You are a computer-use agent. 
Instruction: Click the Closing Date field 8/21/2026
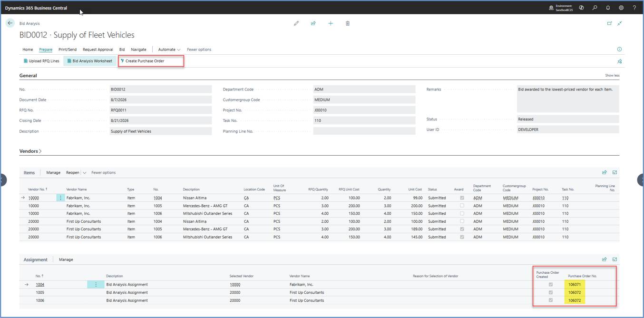161,121
